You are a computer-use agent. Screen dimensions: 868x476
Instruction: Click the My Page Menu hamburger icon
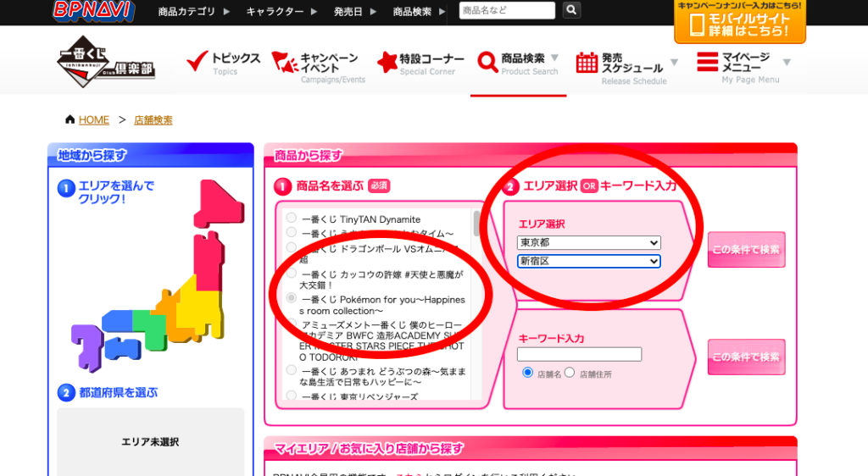click(707, 61)
